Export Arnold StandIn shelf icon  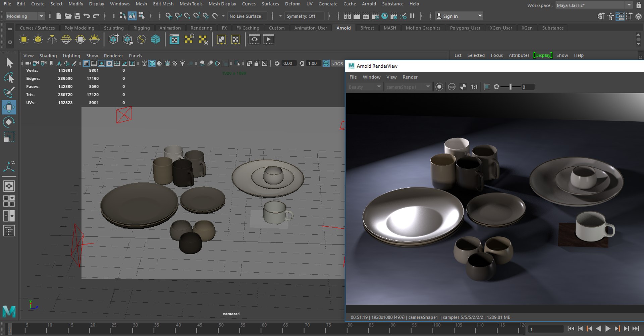[x=127, y=40]
